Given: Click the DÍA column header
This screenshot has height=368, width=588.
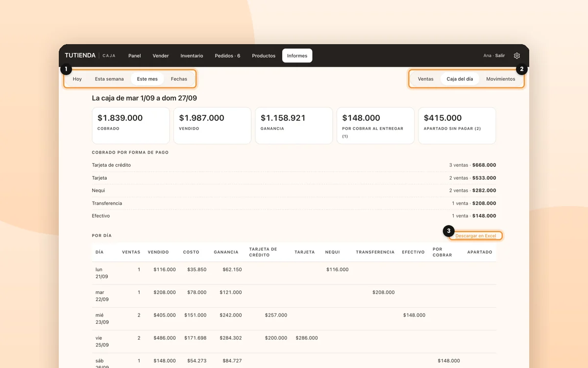Looking at the screenshot, I should [x=99, y=252].
